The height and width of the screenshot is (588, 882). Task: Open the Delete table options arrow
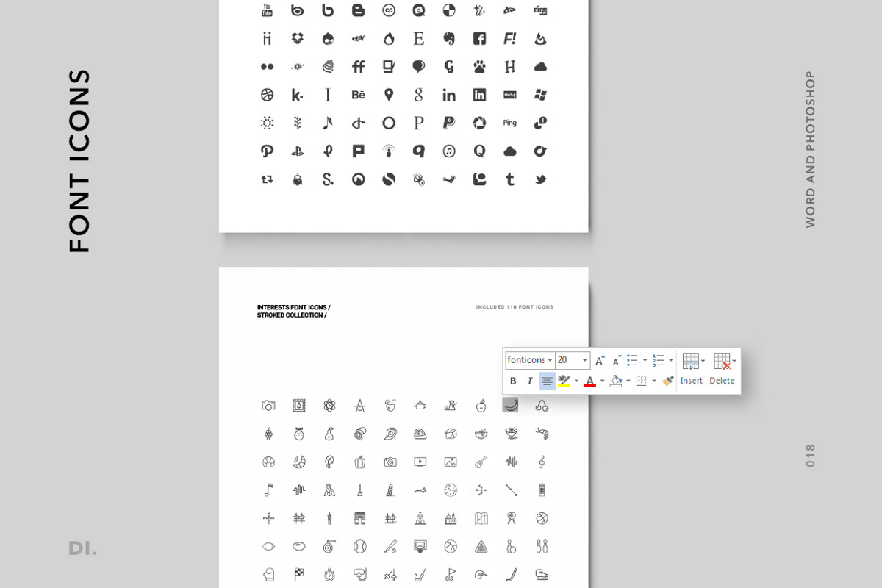[734, 361]
